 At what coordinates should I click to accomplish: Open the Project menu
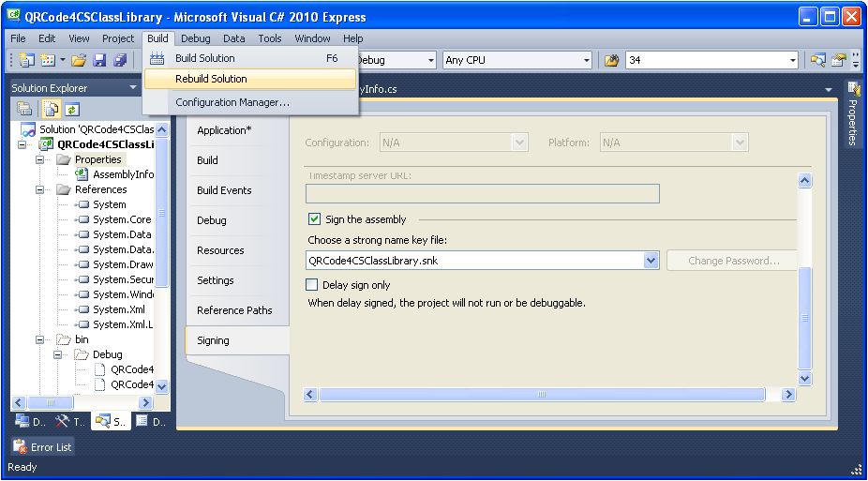click(118, 38)
